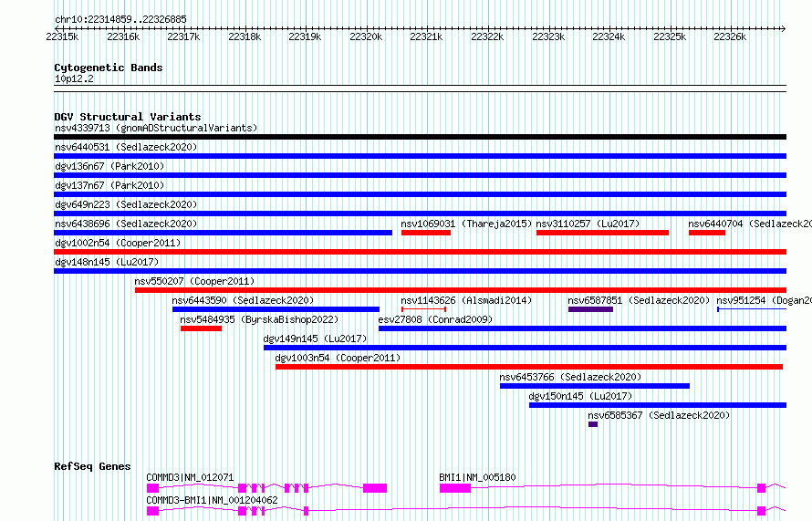Click the nsv4339713 gnomAD black variant bar
812x521 pixels.
[420, 137]
